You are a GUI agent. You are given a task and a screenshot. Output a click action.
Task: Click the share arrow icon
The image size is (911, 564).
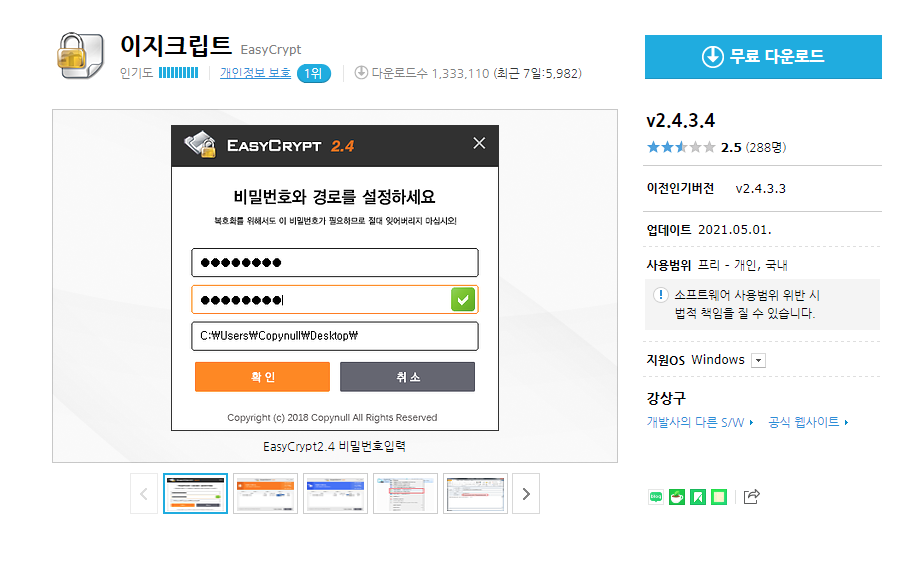pyautogui.click(x=751, y=497)
